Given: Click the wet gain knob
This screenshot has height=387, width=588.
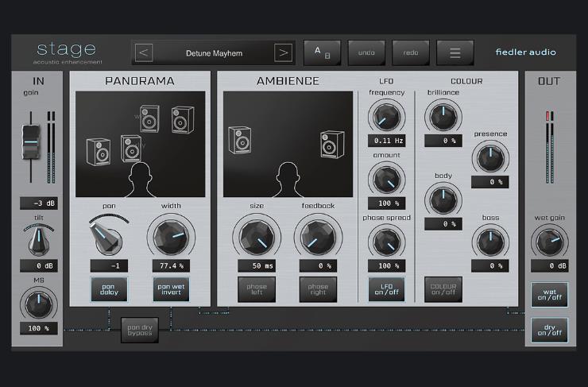Looking at the screenshot, I should pos(549,242).
